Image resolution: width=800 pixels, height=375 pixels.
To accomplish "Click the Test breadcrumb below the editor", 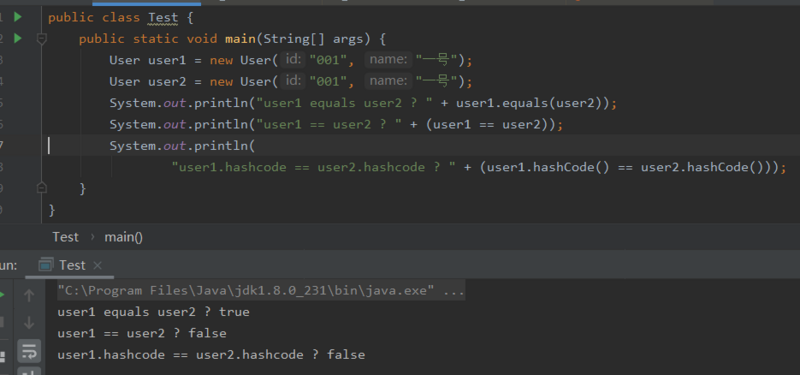I will coord(65,237).
